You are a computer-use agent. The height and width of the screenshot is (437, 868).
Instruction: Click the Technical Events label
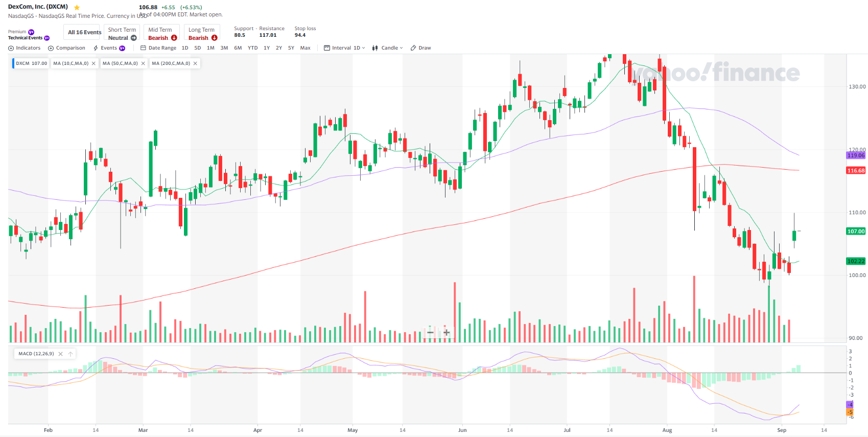pos(25,38)
